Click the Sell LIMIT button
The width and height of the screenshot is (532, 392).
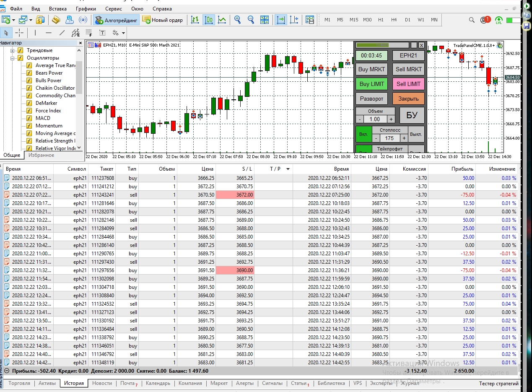(x=408, y=84)
